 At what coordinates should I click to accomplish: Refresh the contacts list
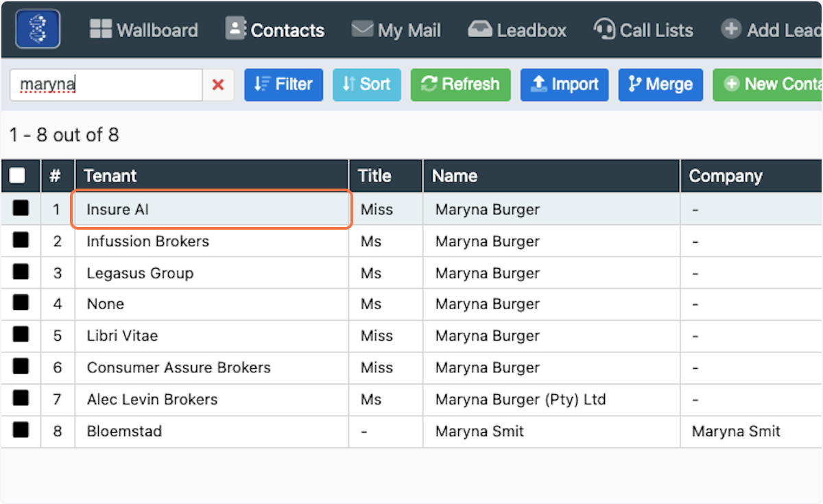click(x=461, y=84)
